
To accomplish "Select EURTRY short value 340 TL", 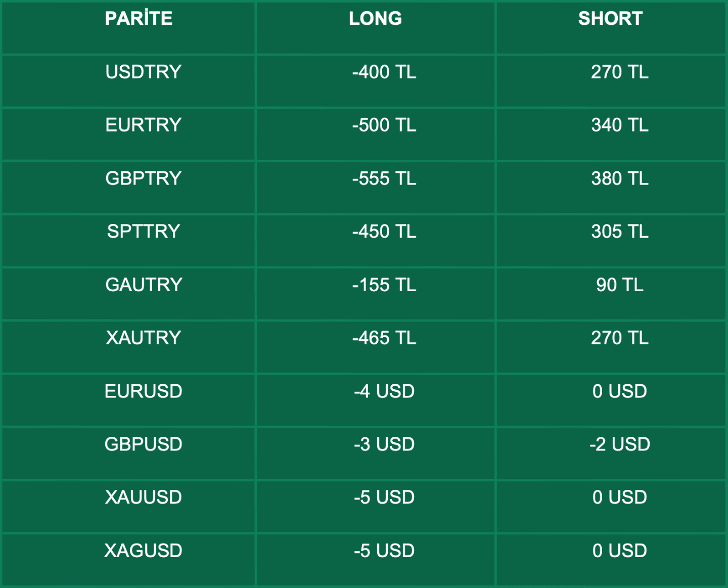I will click(620, 125).
